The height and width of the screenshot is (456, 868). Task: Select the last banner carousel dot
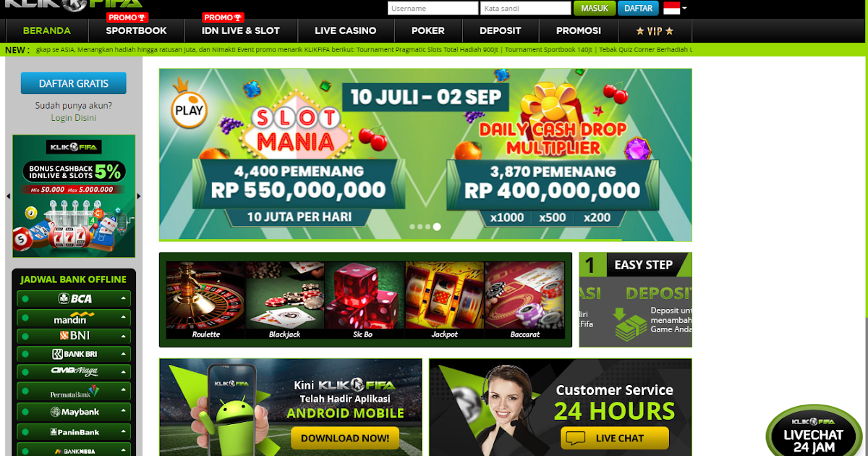(437, 227)
